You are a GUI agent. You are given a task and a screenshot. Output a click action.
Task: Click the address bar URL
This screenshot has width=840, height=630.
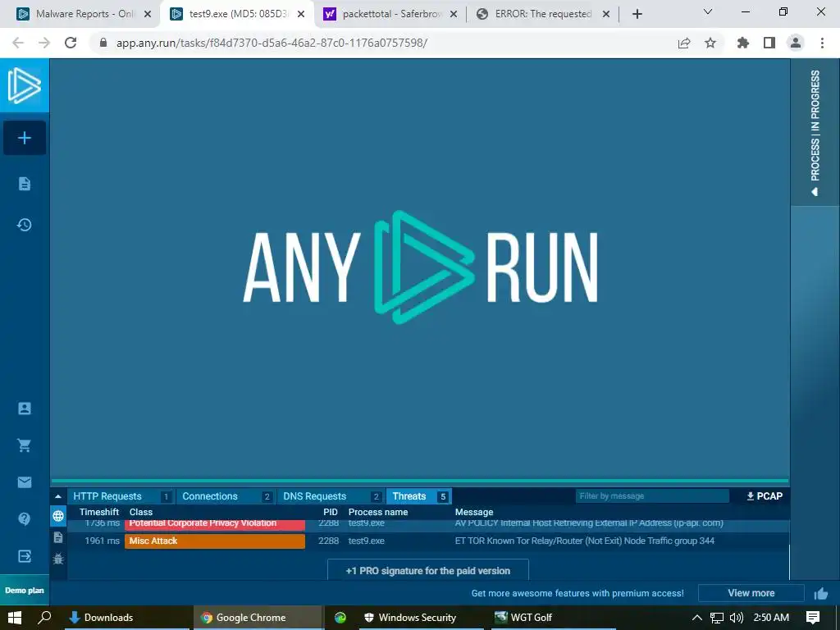click(x=272, y=43)
